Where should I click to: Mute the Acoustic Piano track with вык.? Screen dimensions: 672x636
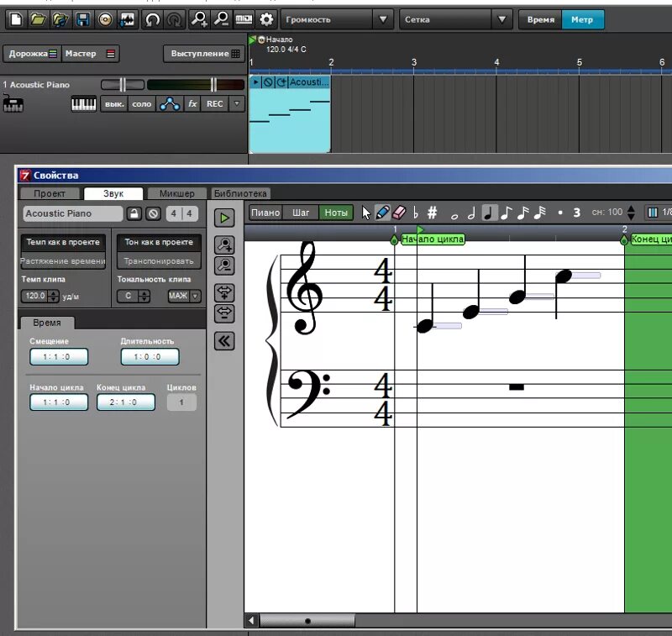114,104
